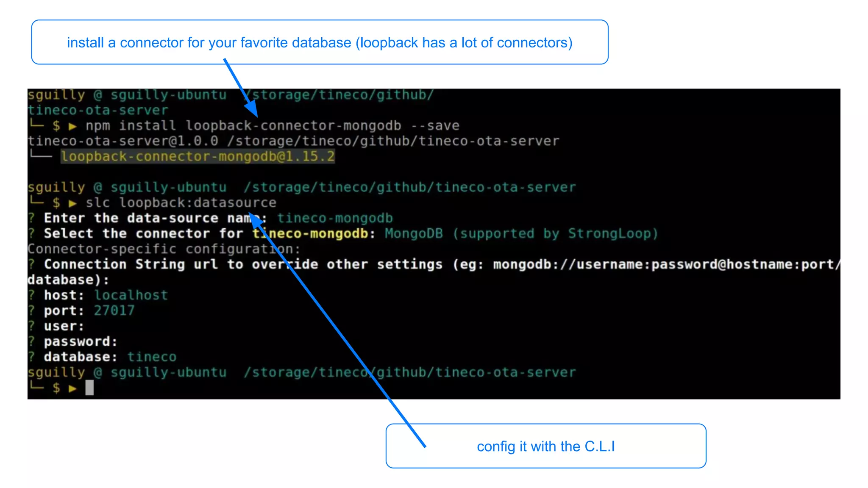Click the 'database):' continuation line

point(68,280)
